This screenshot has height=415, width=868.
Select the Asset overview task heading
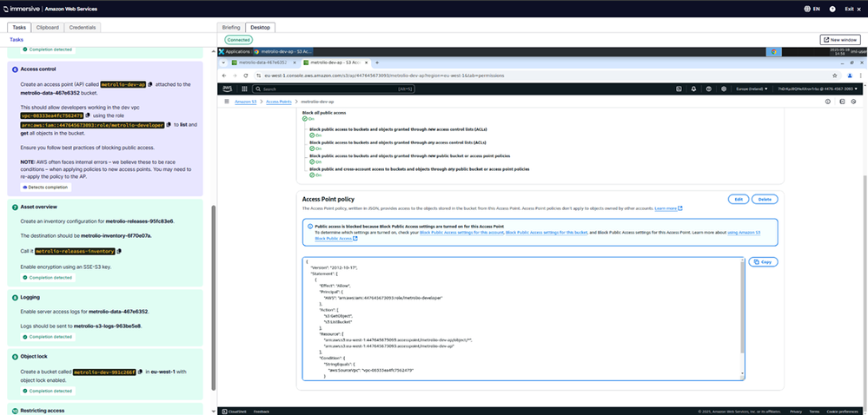(x=39, y=207)
